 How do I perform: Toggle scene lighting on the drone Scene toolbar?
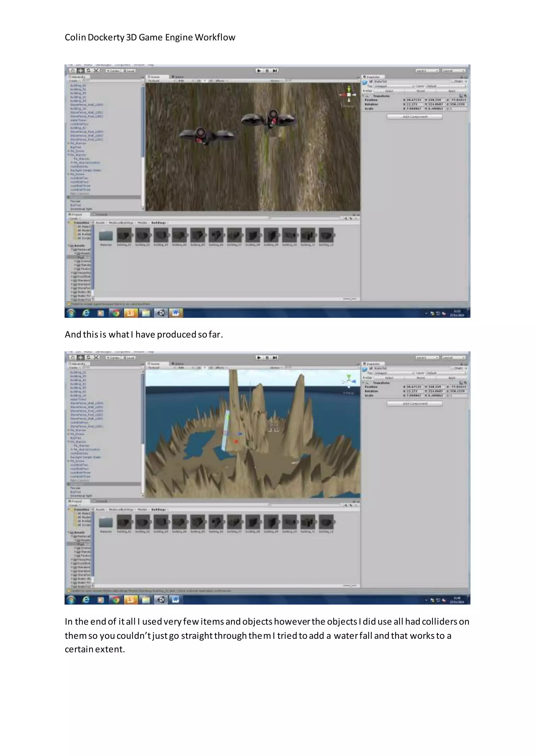(205, 81)
